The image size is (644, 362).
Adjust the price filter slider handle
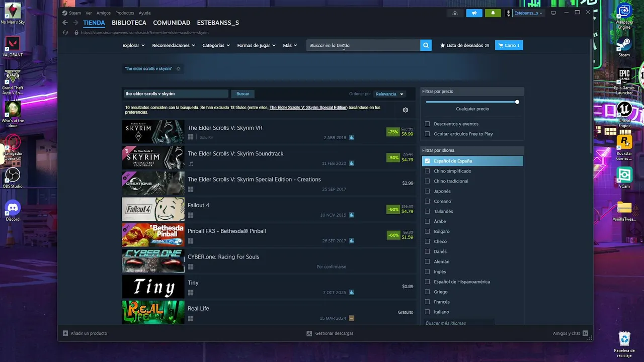pos(517,102)
